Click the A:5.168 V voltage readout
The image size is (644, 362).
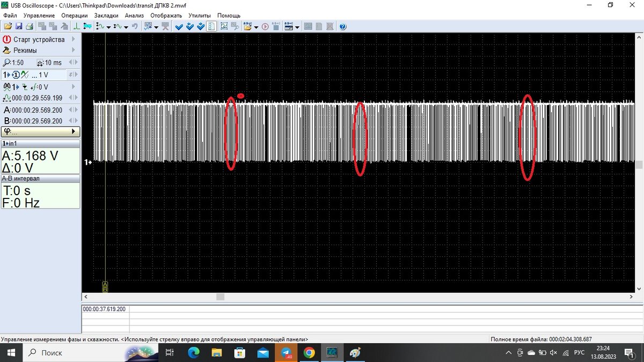coord(30,156)
